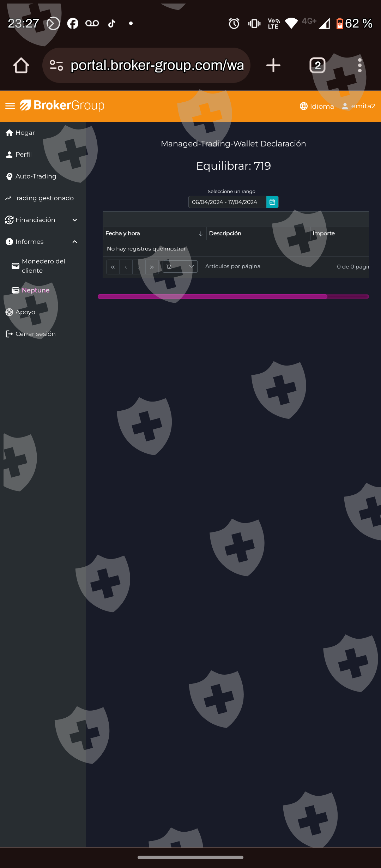Click the Hogar house icon
Viewport: 381px width, 868px height.
10,133
